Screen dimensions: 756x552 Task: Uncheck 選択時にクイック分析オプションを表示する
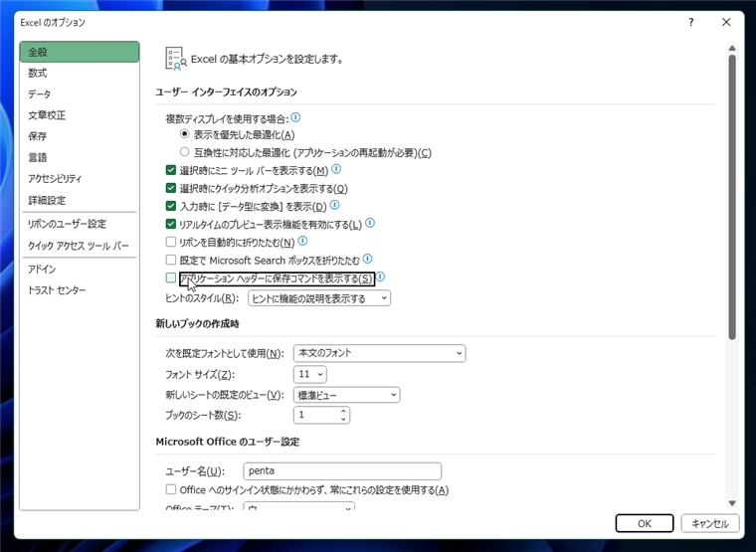171,188
